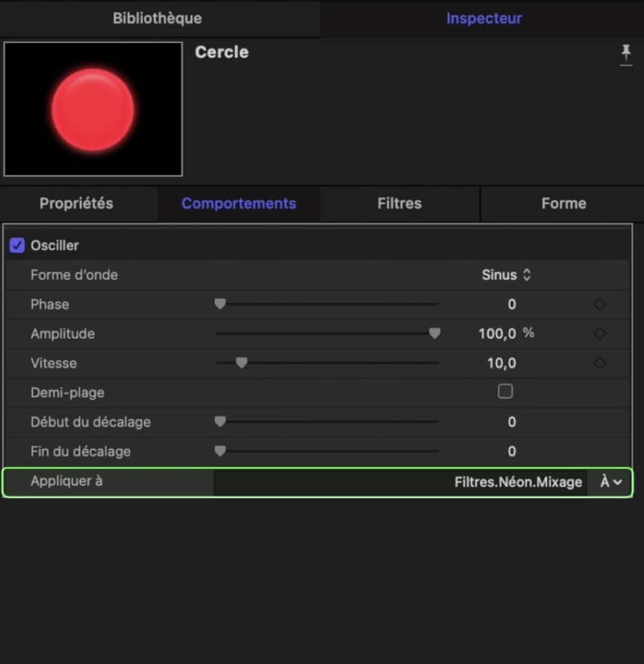Screen dimensions: 644x664
Task: Click the Phase value 0
Action: coord(512,304)
